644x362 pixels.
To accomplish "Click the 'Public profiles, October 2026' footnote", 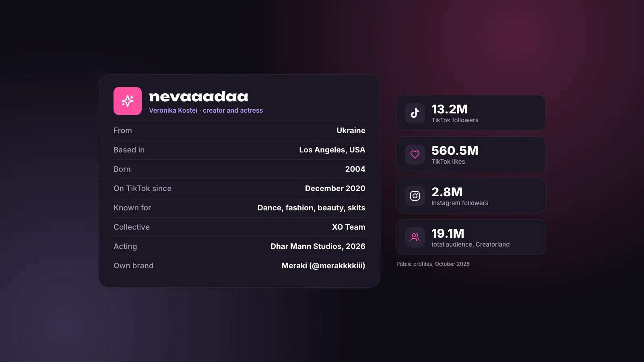I will coord(433,264).
